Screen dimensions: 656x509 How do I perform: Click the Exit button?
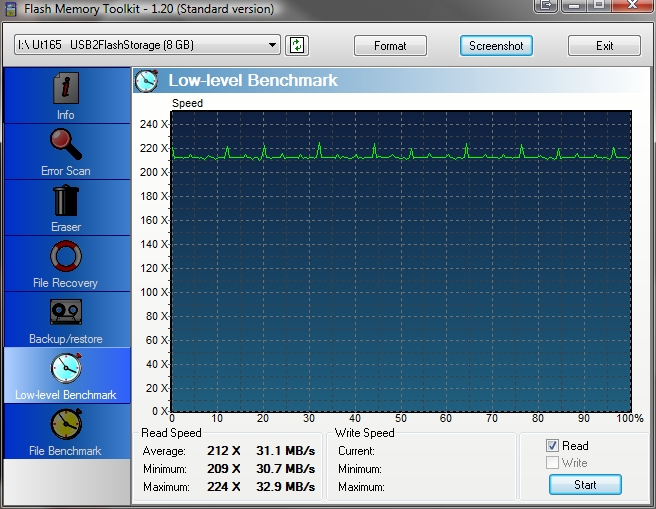click(604, 46)
